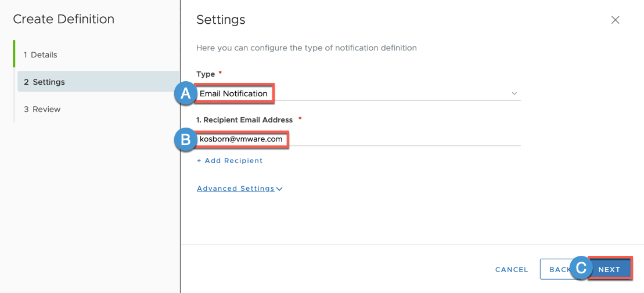The height and width of the screenshot is (293, 644).
Task: Click the CANCEL button
Action: [512, 270]
